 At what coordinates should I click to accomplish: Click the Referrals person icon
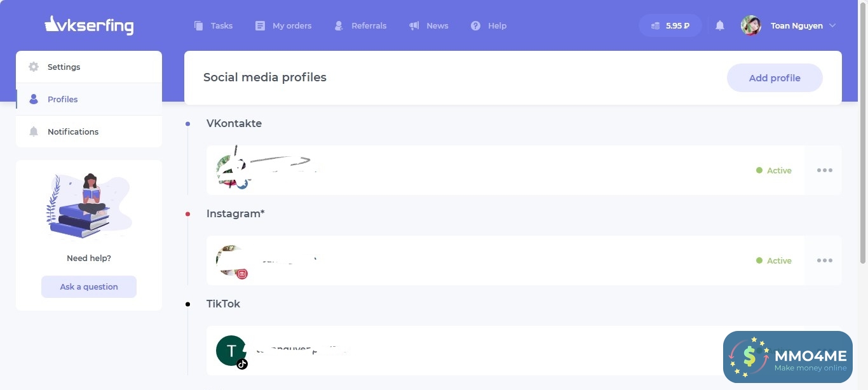tap(339, 25)
